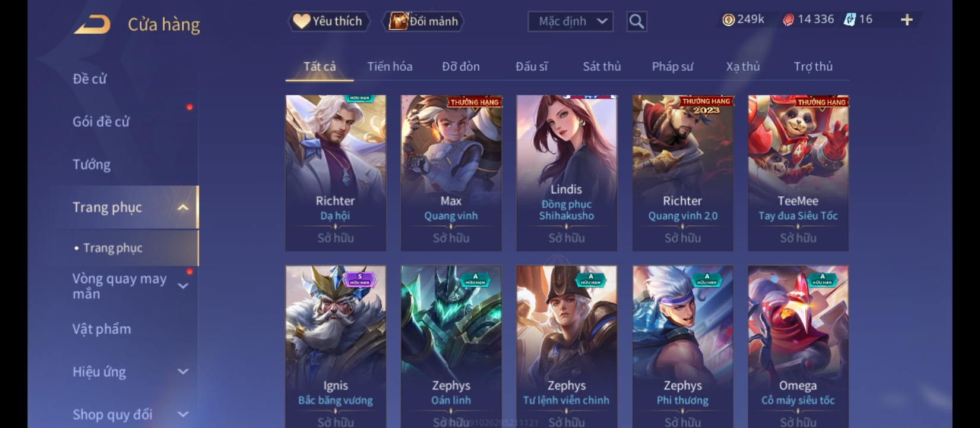Tap the gold coin balance icon

[728, 20]
